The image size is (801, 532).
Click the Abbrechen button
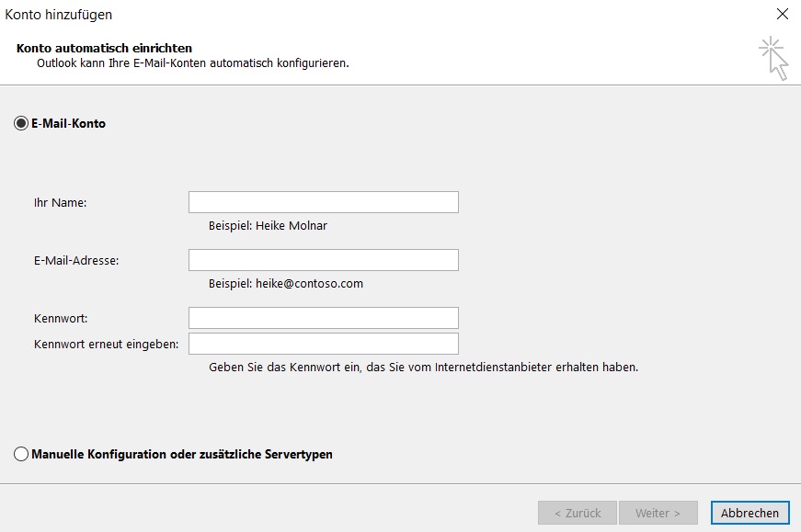(750, 513)
